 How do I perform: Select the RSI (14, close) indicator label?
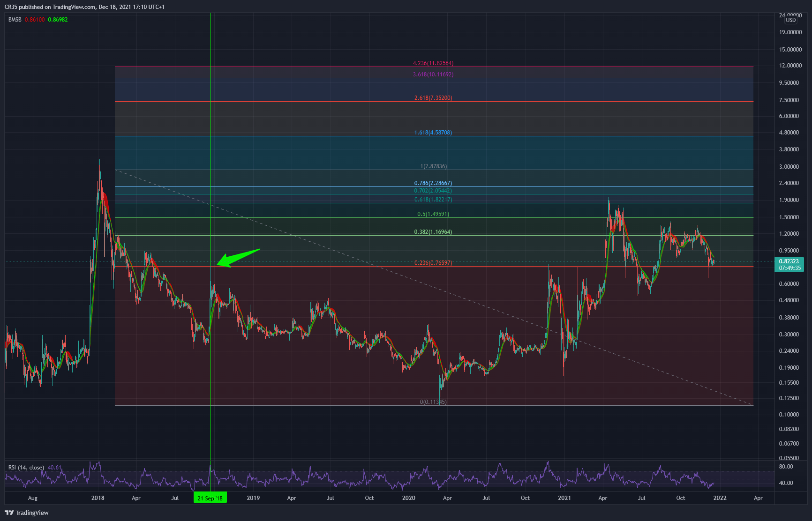(x=26, y=468)
